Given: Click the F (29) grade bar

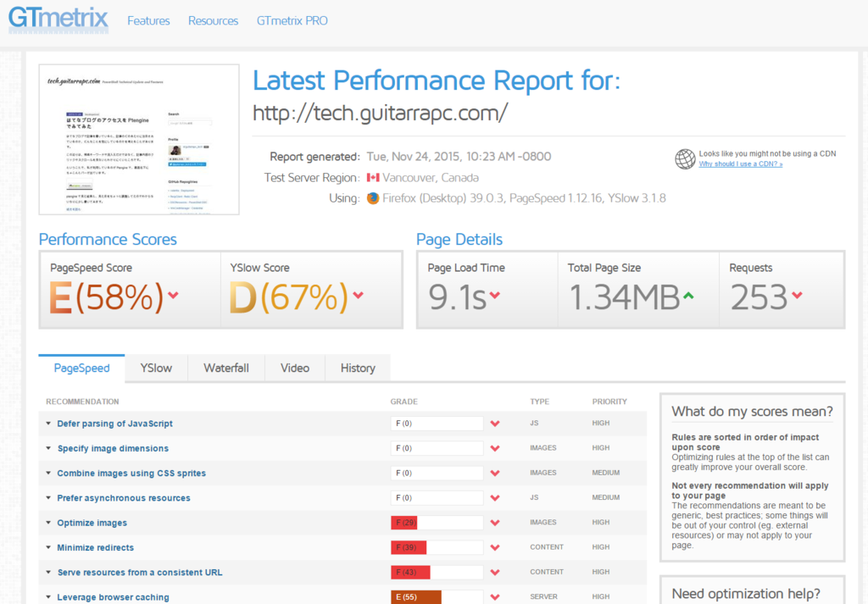Looking at the screenshot, I should coord(437,523).
